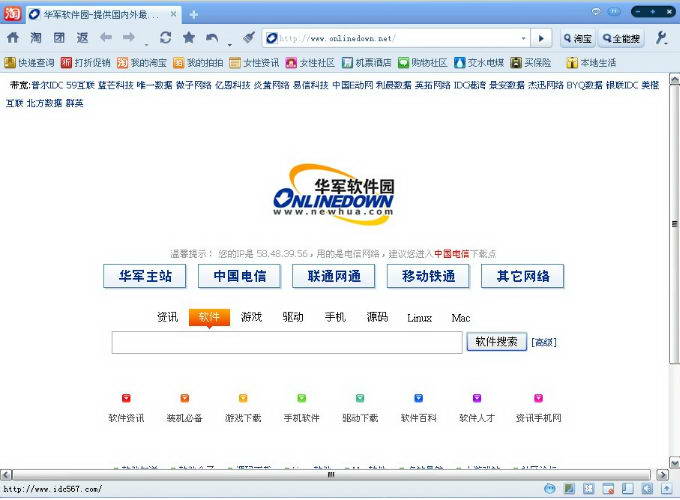Click the broom clean-up icon

tap(248, 37)
